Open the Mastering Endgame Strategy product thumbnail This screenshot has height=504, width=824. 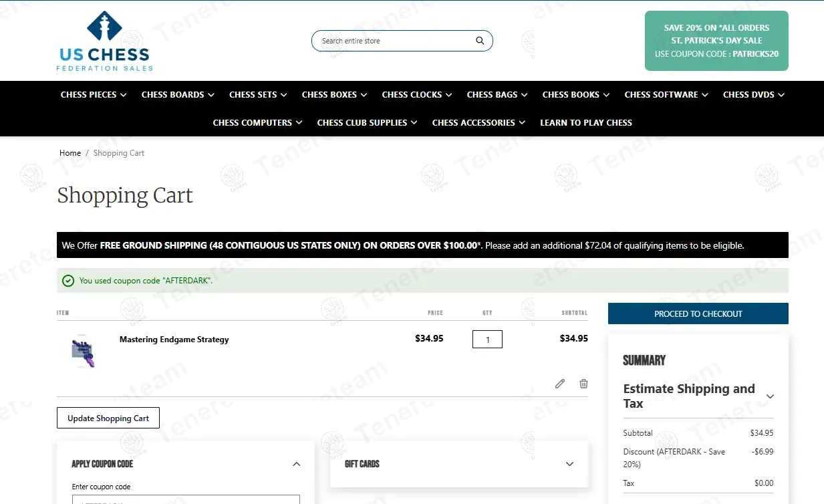tap(83, 351)
